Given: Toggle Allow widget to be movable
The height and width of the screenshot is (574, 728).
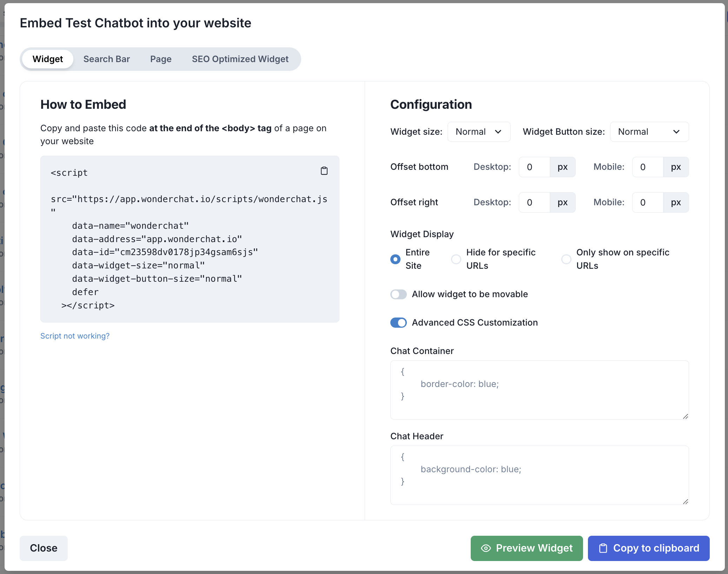Looking at the screenshot, I should 398,294.
